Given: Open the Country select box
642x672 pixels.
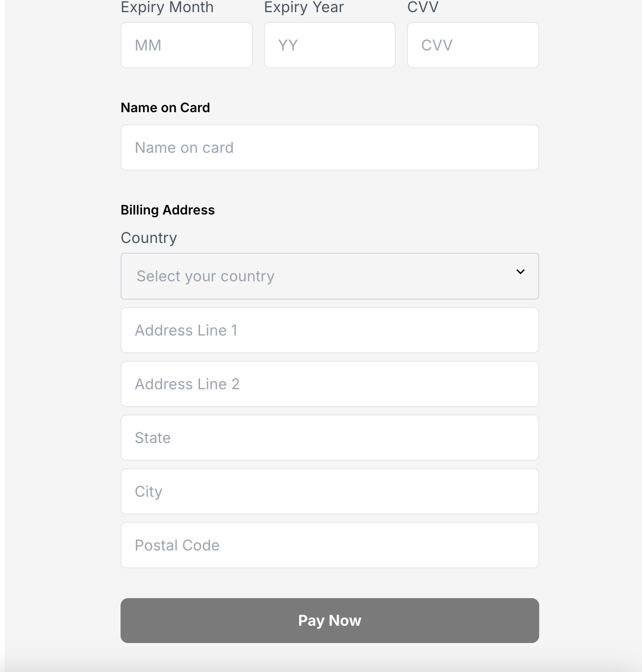Looking at the screenshot, I should pos(329,276).
